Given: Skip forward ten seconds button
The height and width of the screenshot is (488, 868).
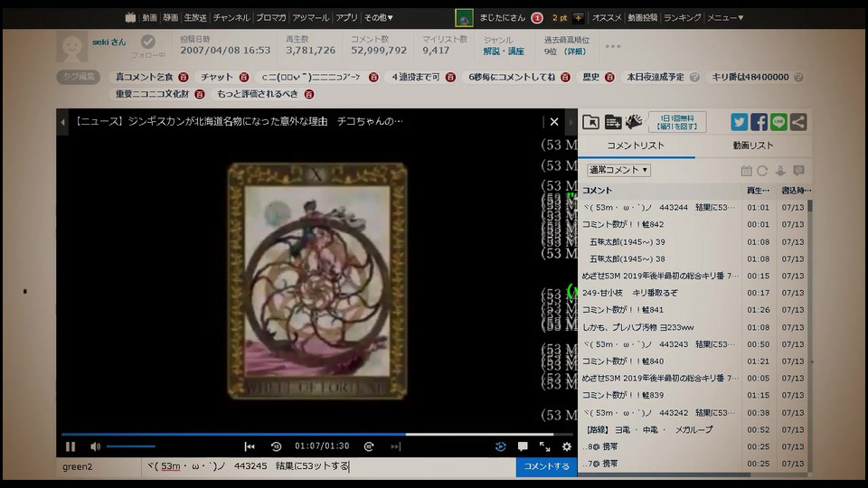Looking at the screenshot, I should click(x=369, y=446).
